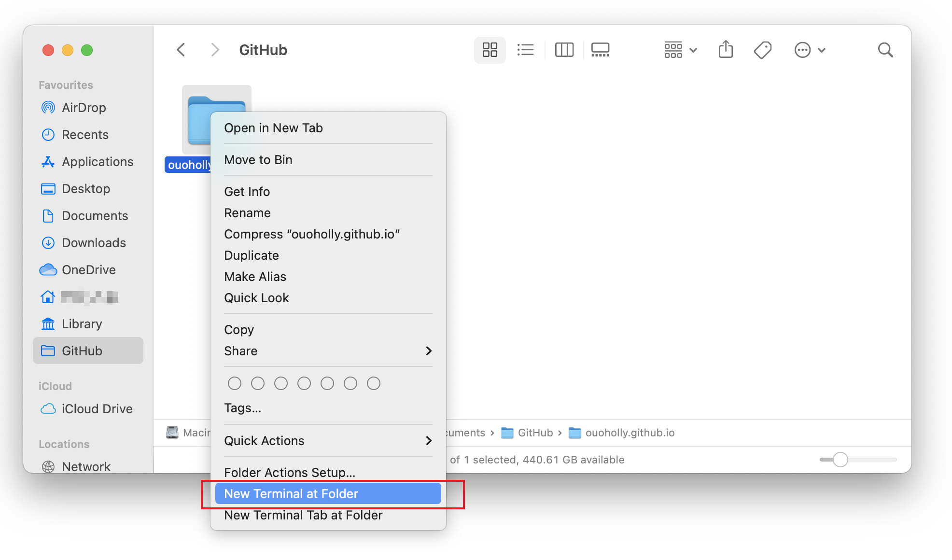This screenshot has width=952, height=560.
Task: Choose Get Info from the context menu
Action: click(x=247, y=191)
